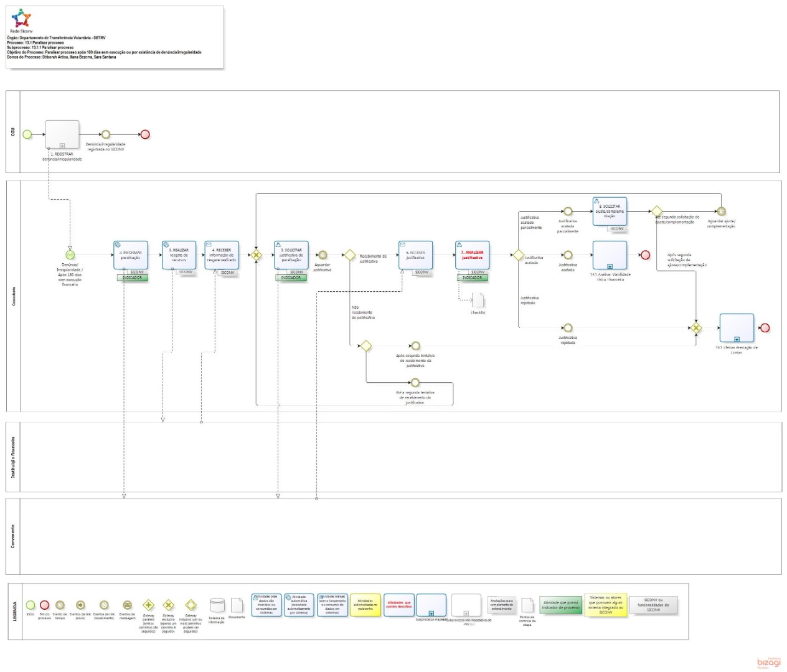
Task: Expand the 1. REGISTRAR denúncia subprocess marker
Action: [x=62, y=146]
